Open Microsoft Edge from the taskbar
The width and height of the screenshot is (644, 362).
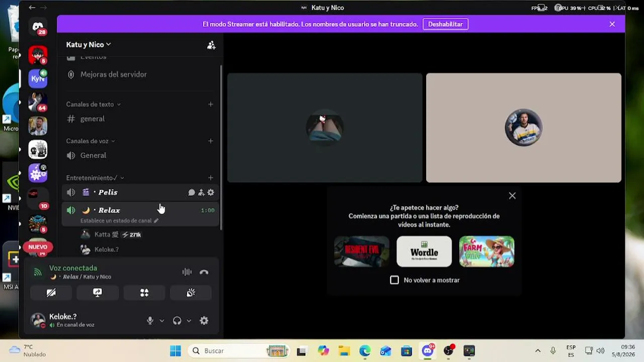(365, 350)
